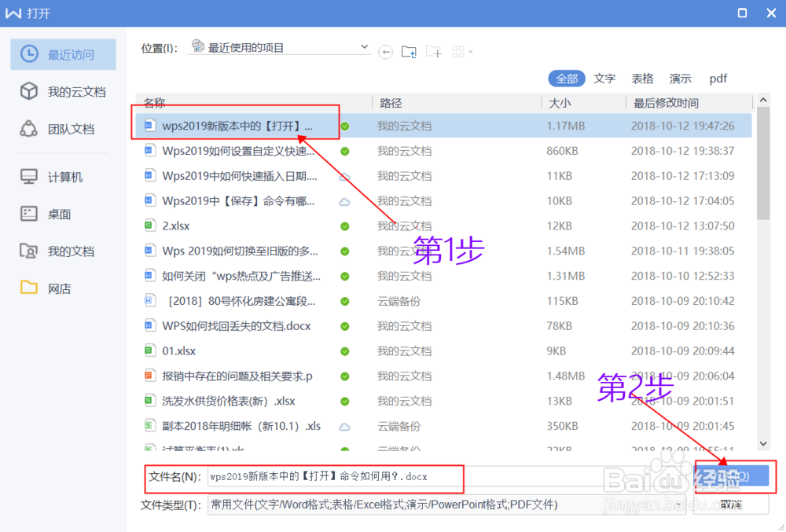Click green check of 01.xlsx row
Image resolution: width=786 pixels, height=532 pixels.
click(x=345, y=352)
